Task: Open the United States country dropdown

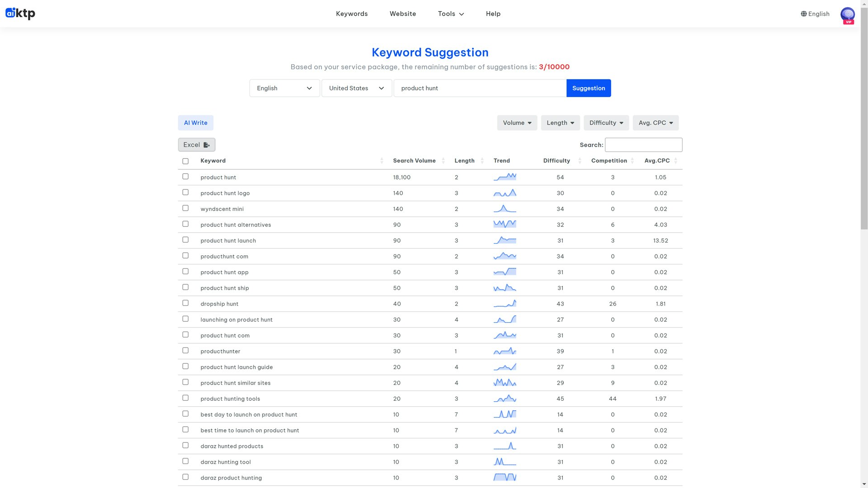Action: (356, 88)
